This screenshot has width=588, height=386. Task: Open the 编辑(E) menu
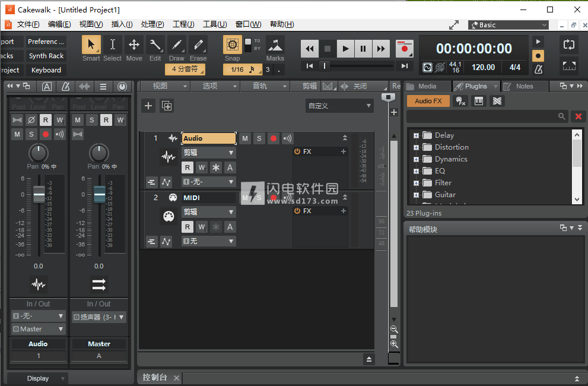click(x=59, y=24)
